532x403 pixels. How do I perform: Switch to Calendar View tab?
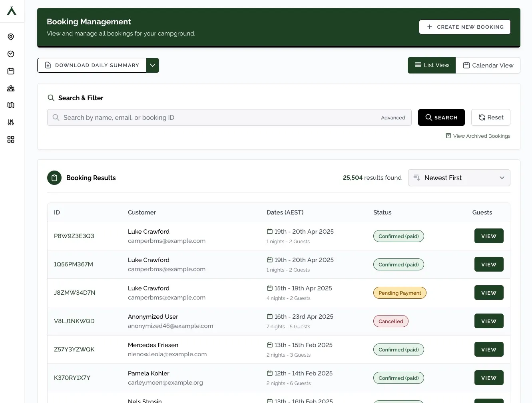coord(488,66)
